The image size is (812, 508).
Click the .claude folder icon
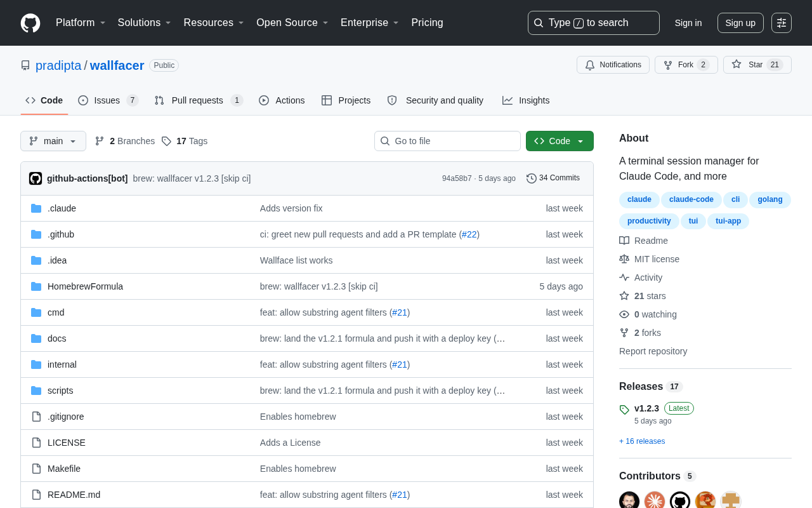[36, 208]
